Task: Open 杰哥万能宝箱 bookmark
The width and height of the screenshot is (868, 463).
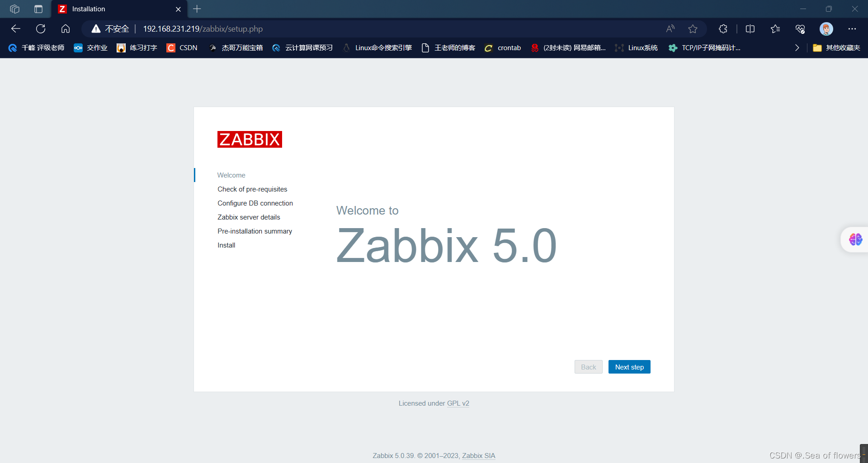Action: pos(236,48)
